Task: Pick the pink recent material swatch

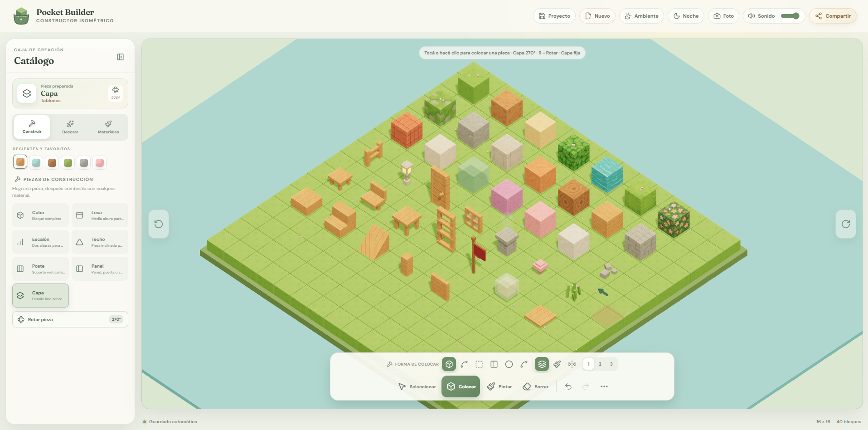Action: point(100,162)
